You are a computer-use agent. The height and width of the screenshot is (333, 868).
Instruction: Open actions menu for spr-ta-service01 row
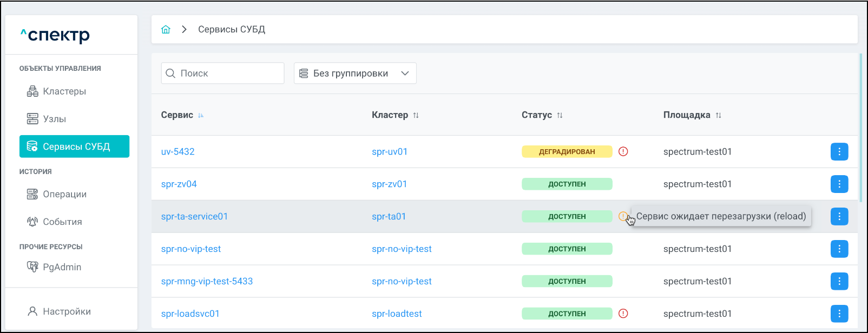pyautogui.click(x=839, y=216)
